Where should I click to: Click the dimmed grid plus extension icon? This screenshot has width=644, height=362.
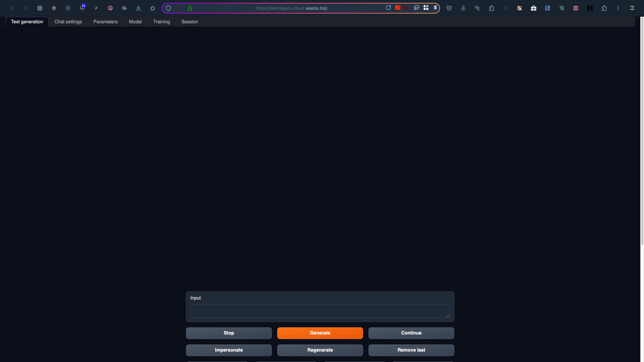click(x=505, y=8)
